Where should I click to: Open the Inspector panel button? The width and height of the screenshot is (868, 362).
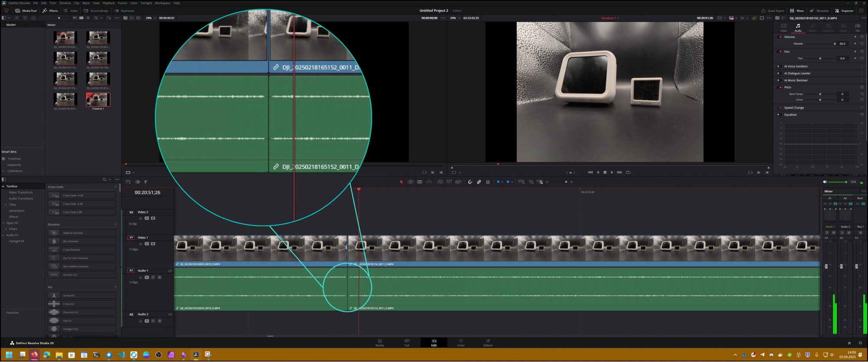(x=844, y=11)
